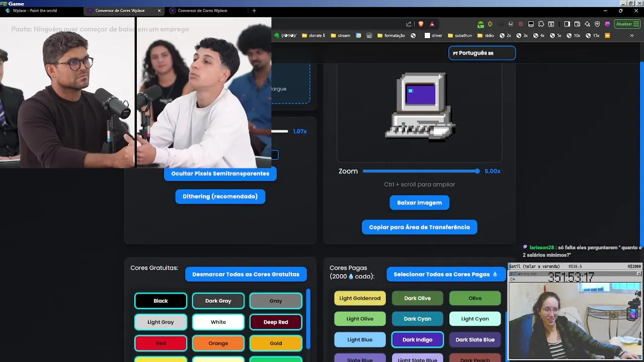This screenshot has height=362, width=644.
Task: Close the active Conversor de Cores Wplace tab
Action: (x=159, y=11)
